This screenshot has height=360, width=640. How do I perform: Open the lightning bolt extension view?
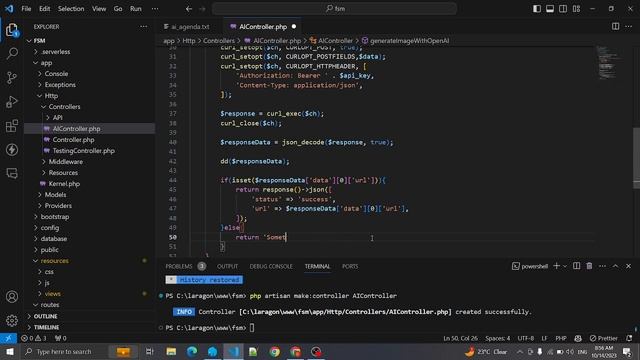click(x=12, y=150)
